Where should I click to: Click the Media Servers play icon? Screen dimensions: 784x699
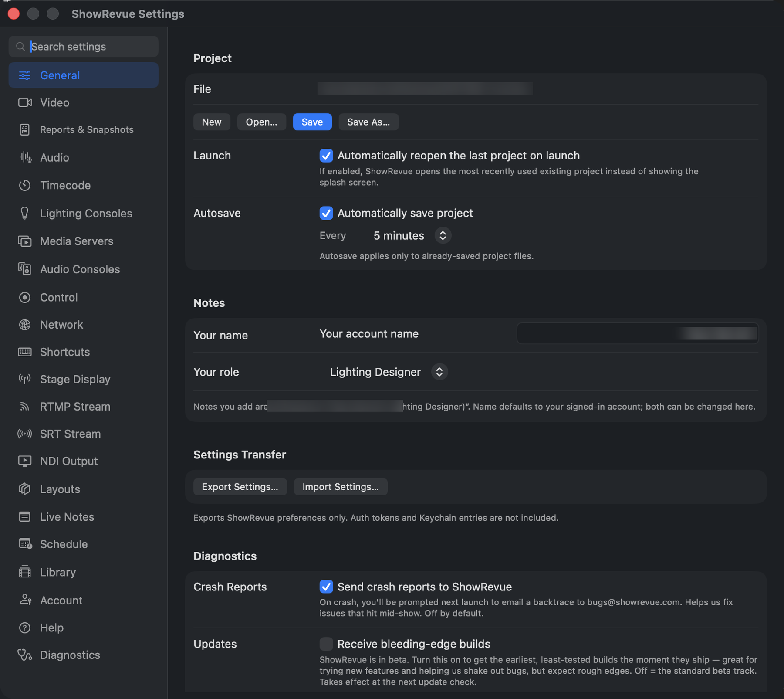25,241
